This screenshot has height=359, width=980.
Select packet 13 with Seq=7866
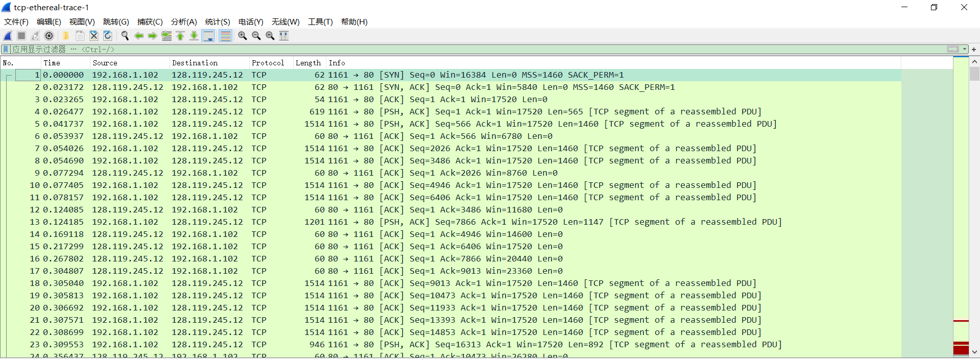pyautogui.click(x=451, y=222)
